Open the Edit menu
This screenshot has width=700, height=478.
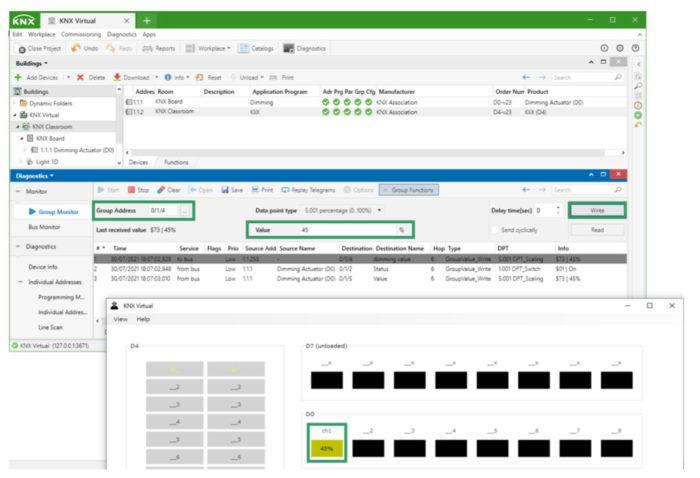pos(17,34)
